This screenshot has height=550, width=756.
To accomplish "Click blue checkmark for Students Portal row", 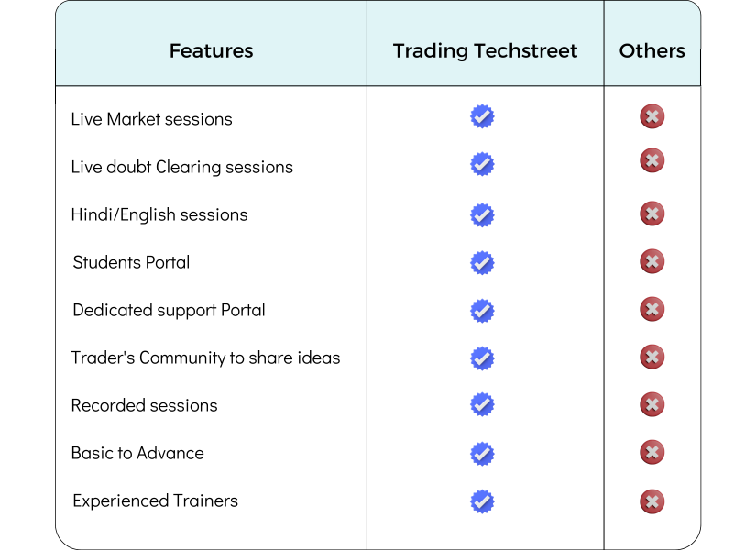I will (x=482, y=263).
